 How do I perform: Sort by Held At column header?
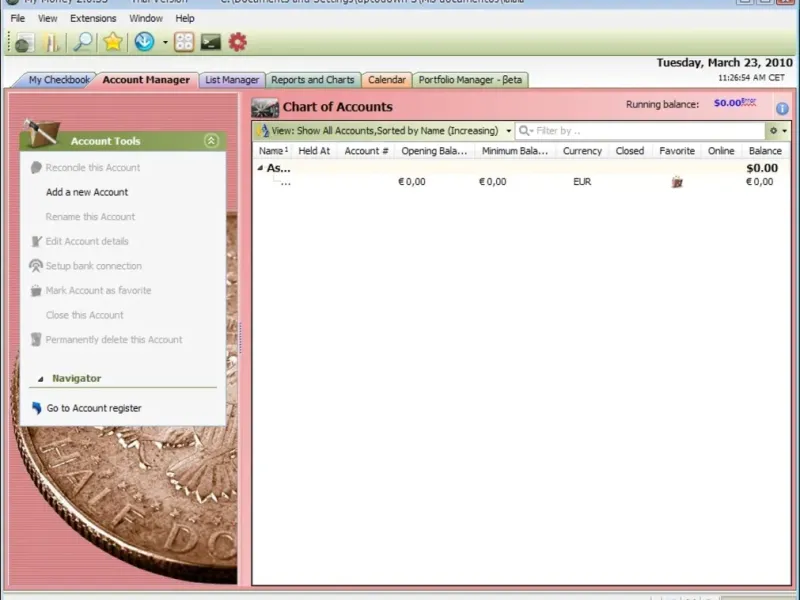[x=314, y=151]
